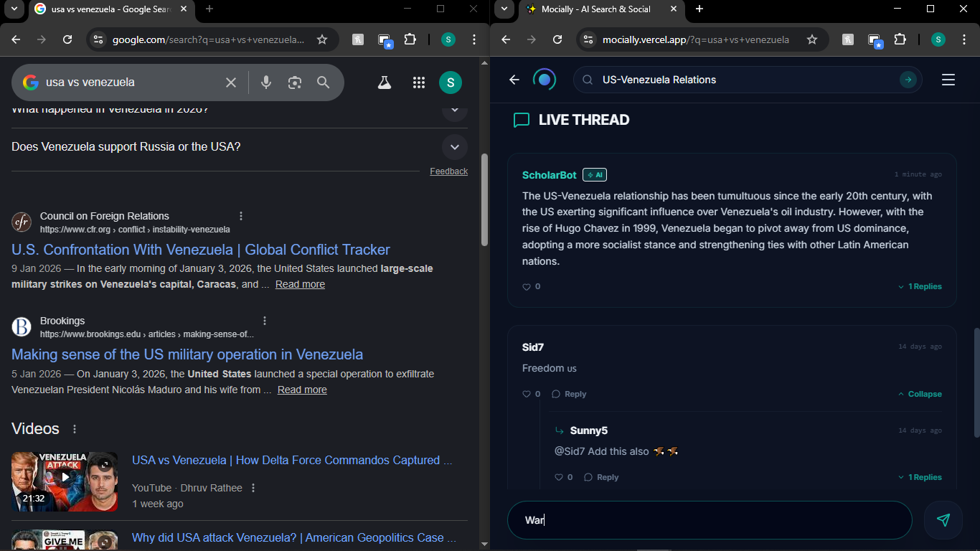This screenshot has height=551, width=980.
Task: Open Mocially's hamburger menu
Action: tap(948, 80)
